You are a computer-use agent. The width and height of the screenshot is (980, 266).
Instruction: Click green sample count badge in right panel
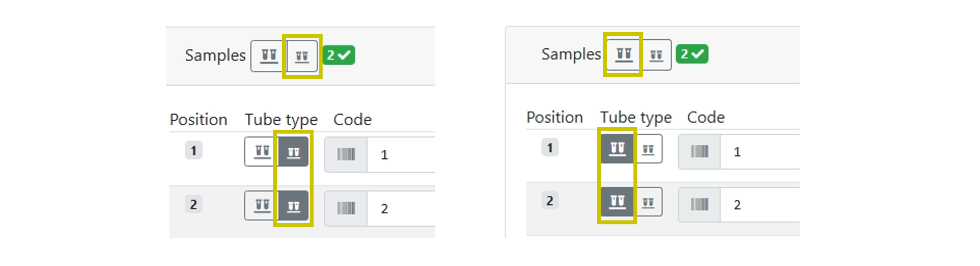click(692, 54)
